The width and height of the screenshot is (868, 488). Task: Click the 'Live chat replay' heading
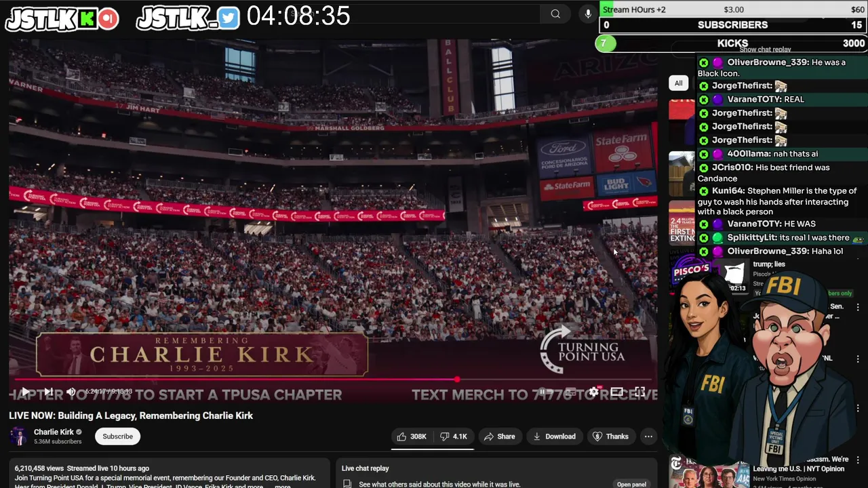pyautogui.click(x=365, y=468)
